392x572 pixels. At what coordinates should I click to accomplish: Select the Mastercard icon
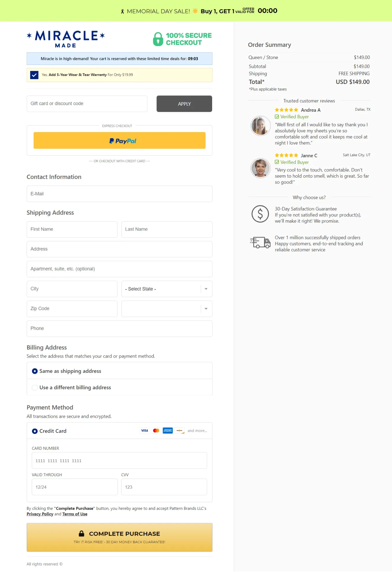click(x=156, y=431)
